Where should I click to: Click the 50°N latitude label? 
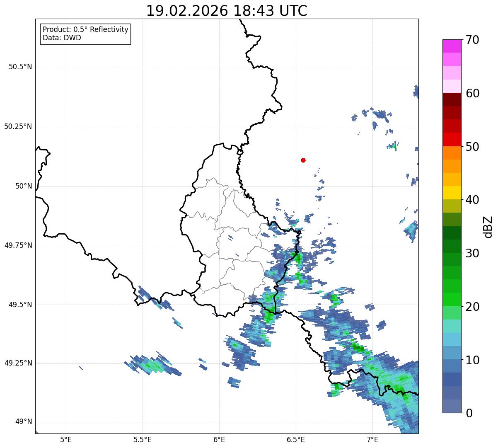coord(24,186)
